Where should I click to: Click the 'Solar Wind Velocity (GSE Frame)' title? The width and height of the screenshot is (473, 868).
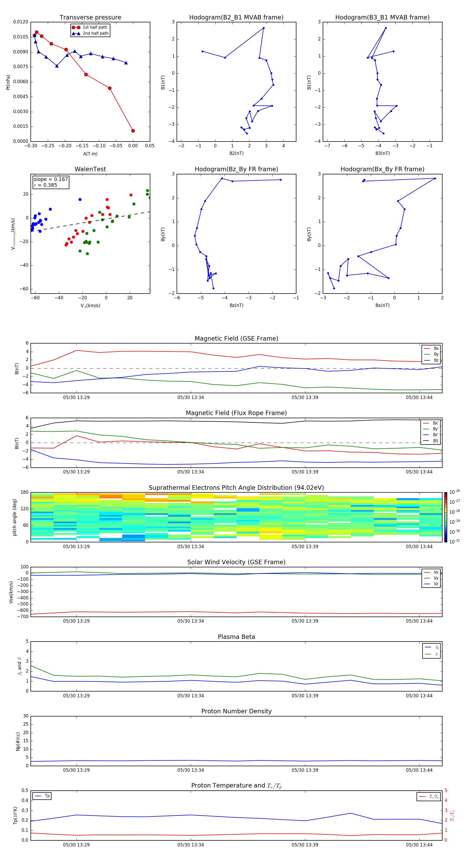(236, 562)
